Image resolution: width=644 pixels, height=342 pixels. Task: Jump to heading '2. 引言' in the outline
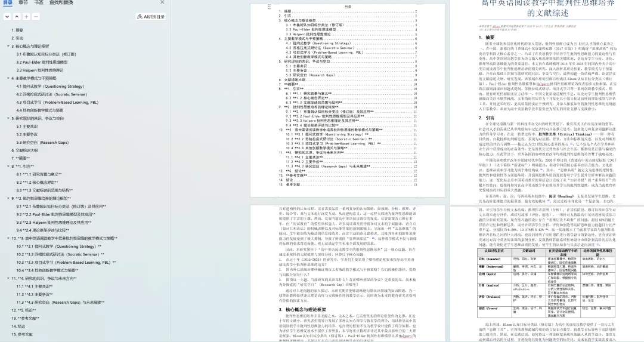17,38
